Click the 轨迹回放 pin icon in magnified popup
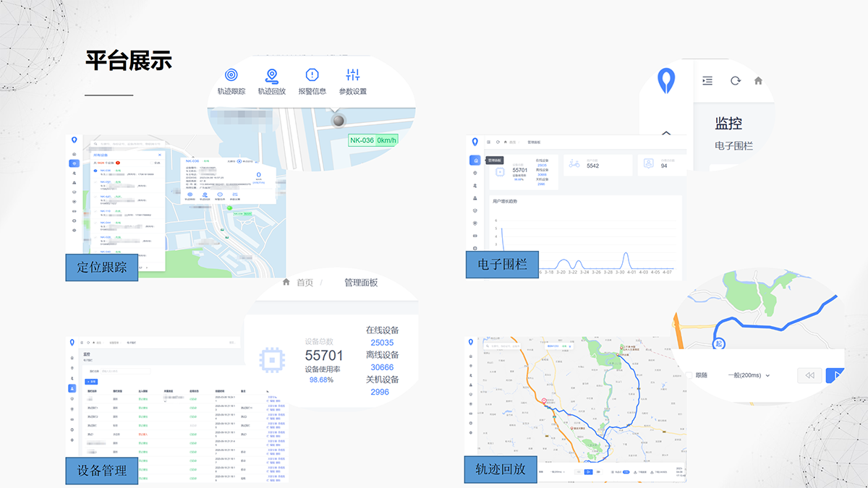The image size is (868, 488). 271,75
